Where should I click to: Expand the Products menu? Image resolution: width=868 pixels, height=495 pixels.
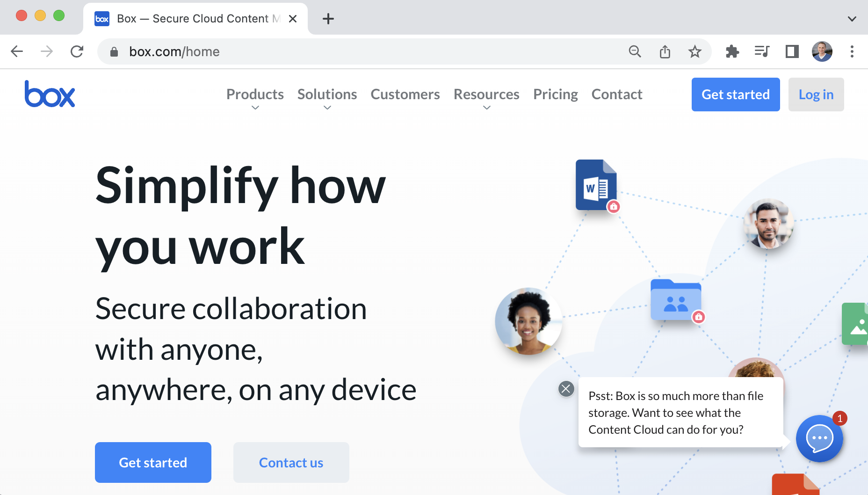click(255, 98)
